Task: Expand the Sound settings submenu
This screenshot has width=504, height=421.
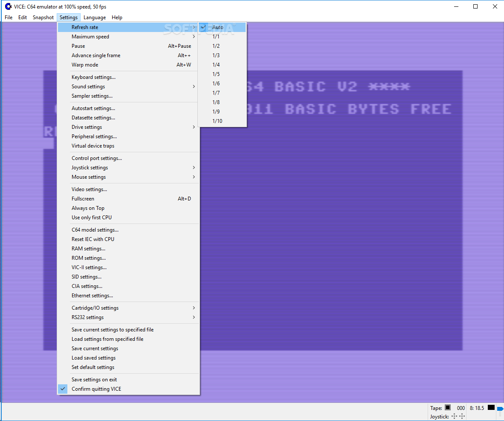Action: point(129,87)
